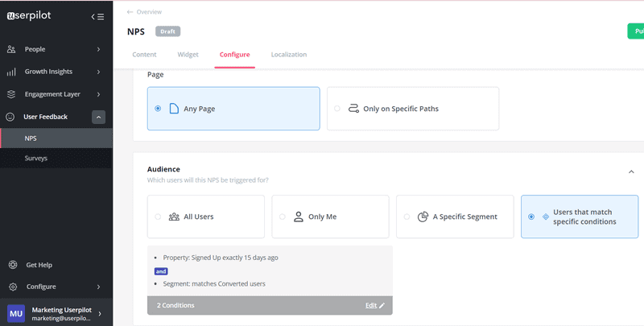Click the Draft status badge
The width and height of the screenshot is (644, 326).
(167, 31)
